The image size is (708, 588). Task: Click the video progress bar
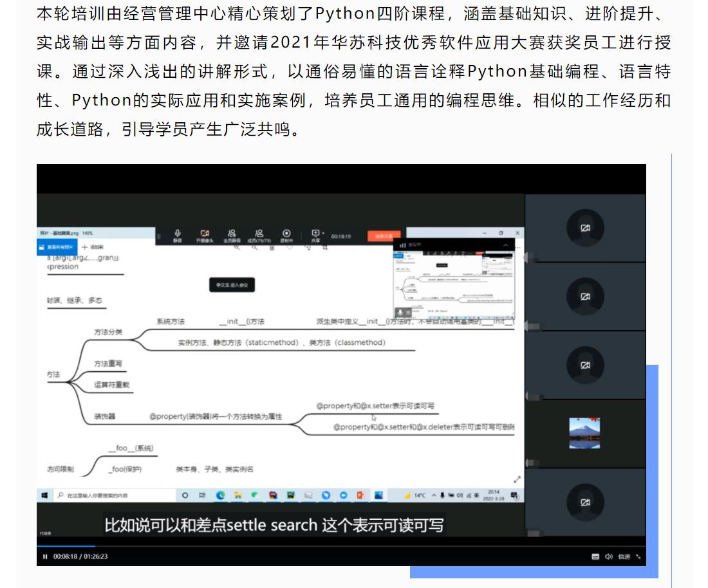tap(322, 546)
